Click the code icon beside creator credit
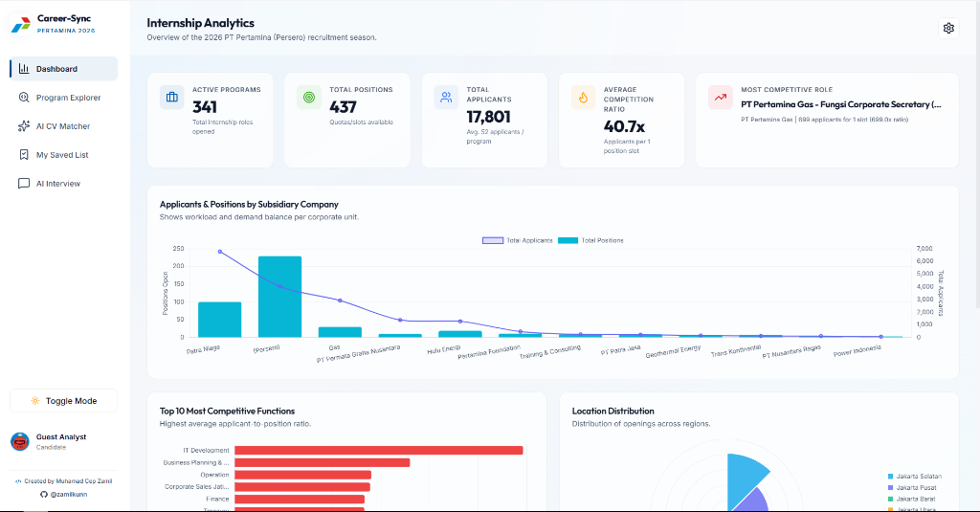The height and width of the screenshot is (512, 980). [x=18, y=481]
